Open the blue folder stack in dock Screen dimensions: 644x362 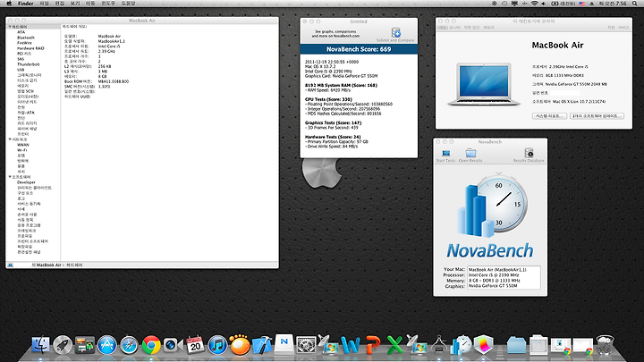pos(516,345)
